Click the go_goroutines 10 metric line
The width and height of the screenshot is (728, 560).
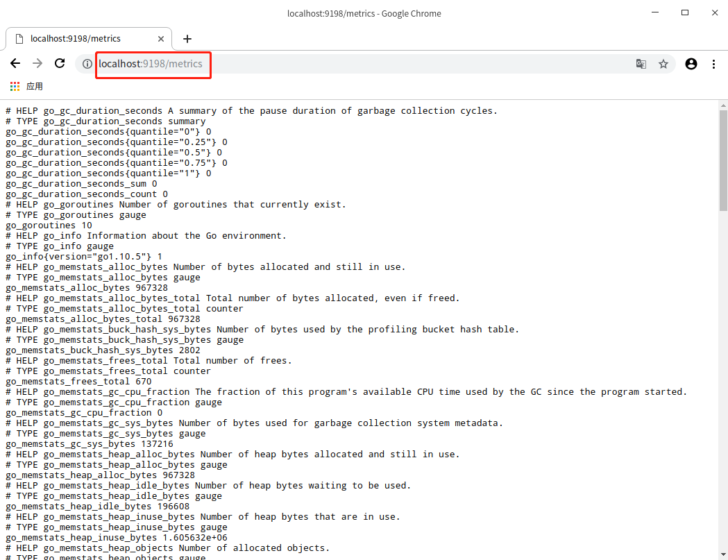click(49, 226)
